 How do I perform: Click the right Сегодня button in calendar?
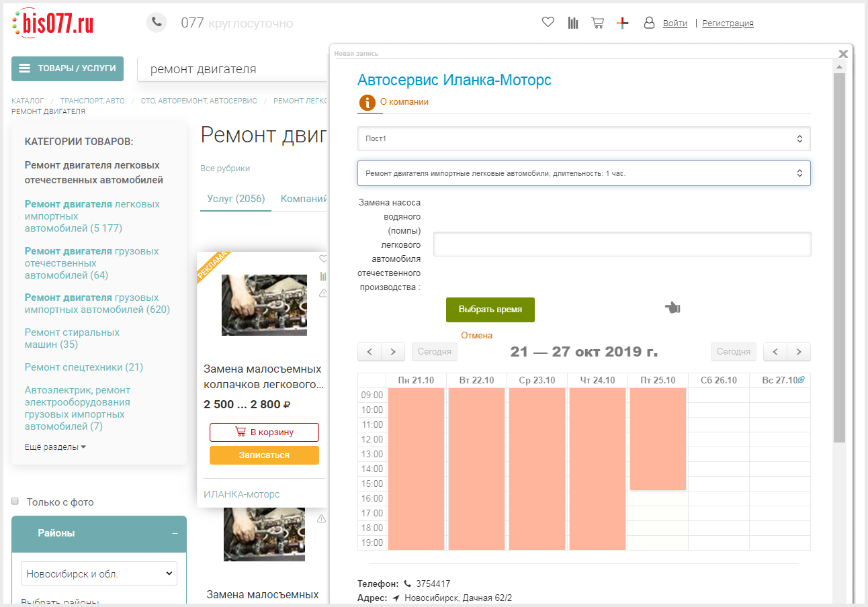[x=734, y=351]
